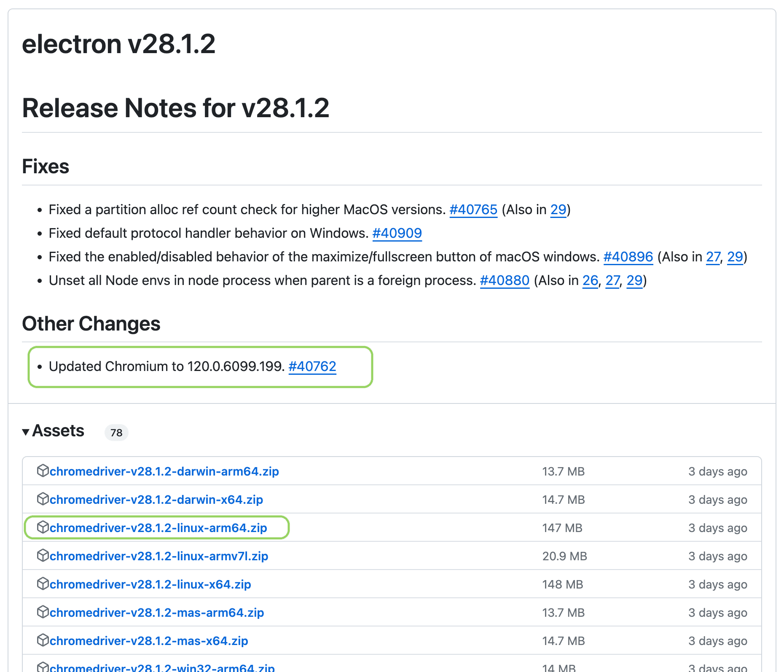The width and height of the screenshot is (784, 672).
Task: Click package icon beside chromedriver mas-x64 zip
Action: [43, 640]
